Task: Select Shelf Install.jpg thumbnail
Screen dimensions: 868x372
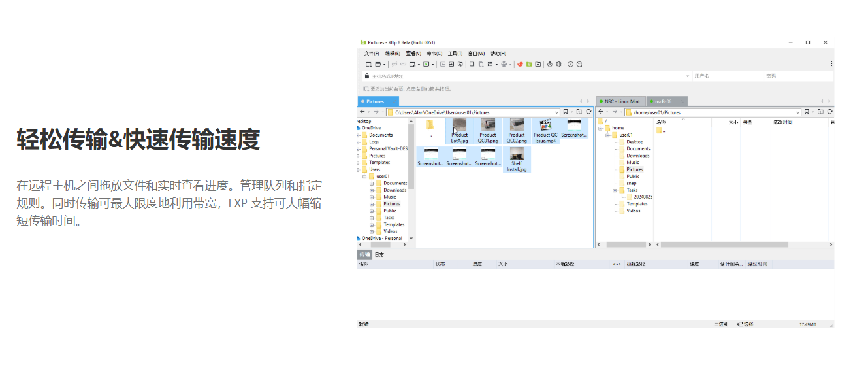Action: click(517, 159)
